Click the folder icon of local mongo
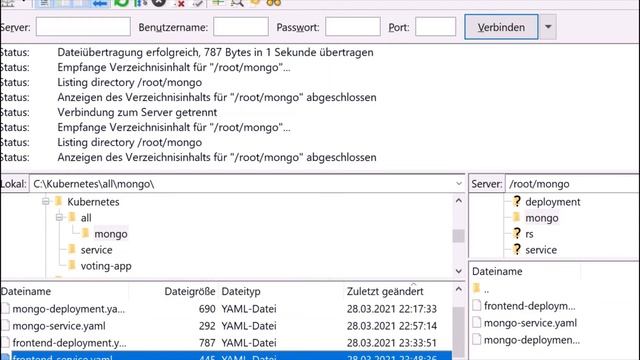 tap(86, 233)
